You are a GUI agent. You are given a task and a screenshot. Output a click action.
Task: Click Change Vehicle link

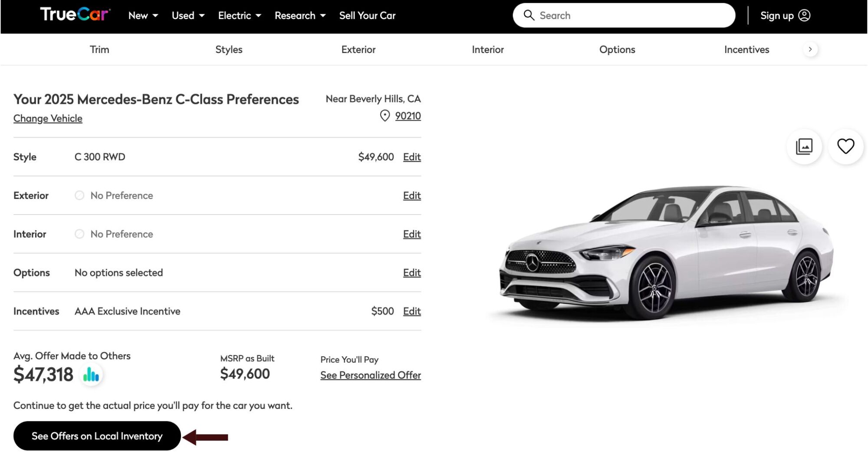click(48, 118)
